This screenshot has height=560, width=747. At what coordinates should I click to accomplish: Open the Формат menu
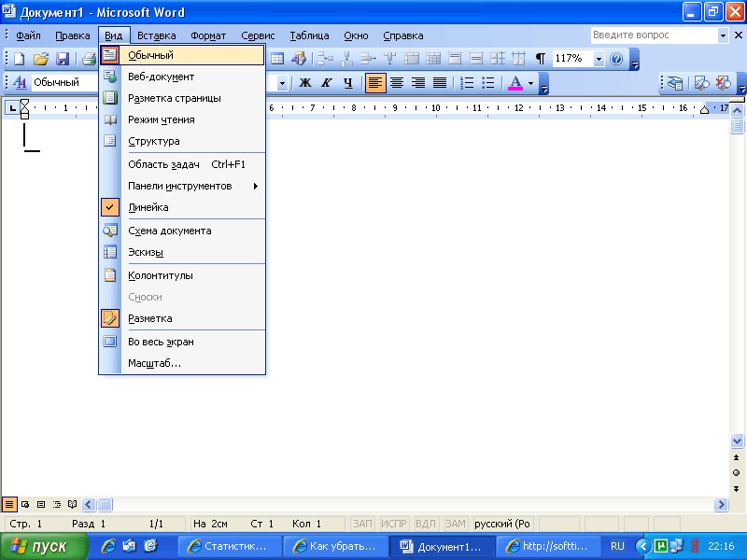208,35
